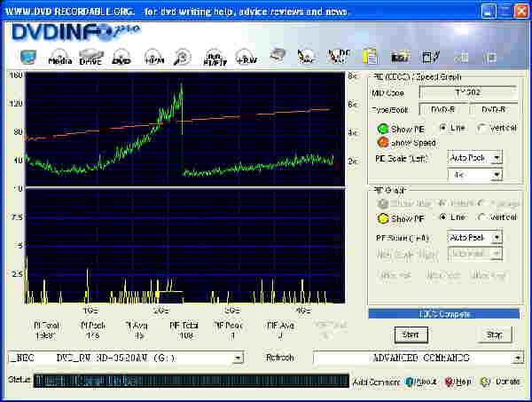Click the MID Code field showing TY G02

coord(468,92)
